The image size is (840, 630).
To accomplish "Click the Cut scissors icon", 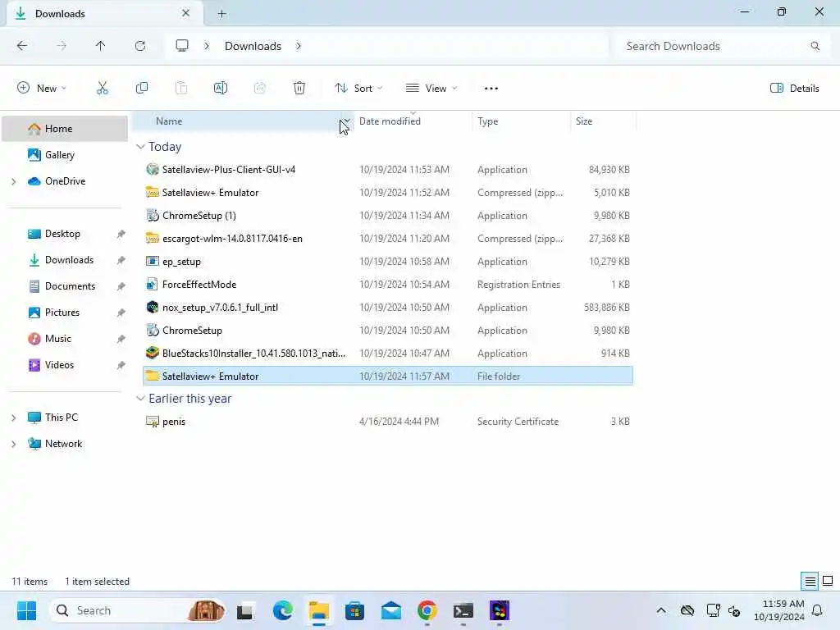I will tap(103, 88).
